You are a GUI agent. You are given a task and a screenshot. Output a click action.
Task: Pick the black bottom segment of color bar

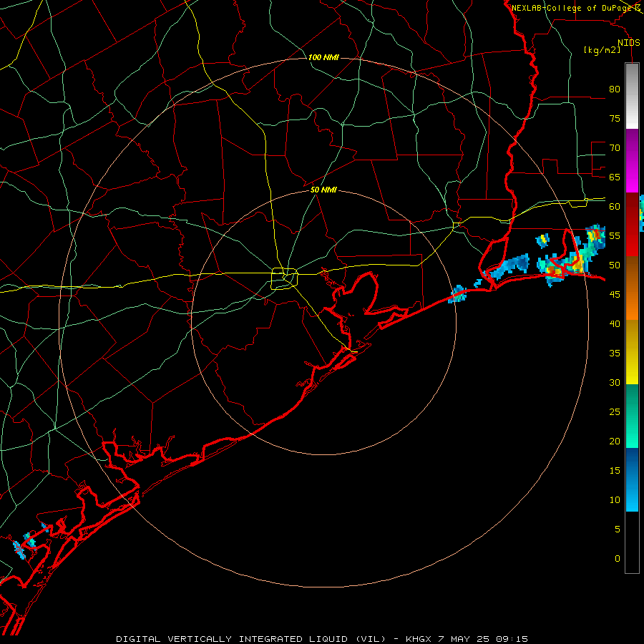click(x=632, y=542)
